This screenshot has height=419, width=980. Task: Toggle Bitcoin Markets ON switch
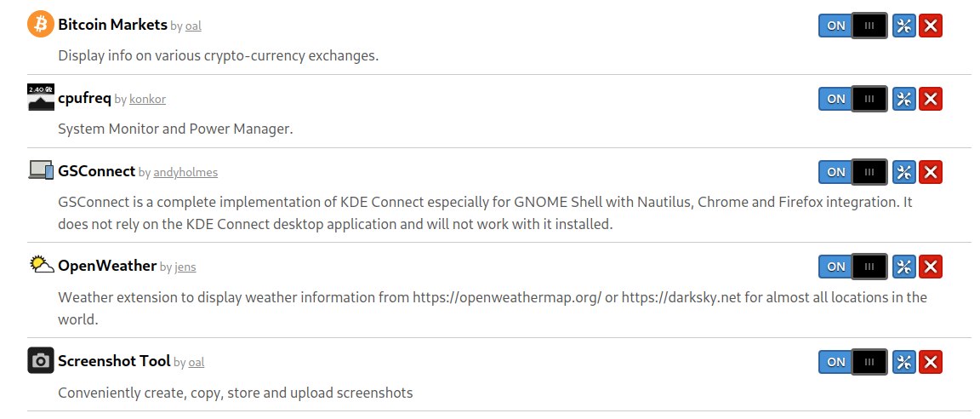pos(853,26)
